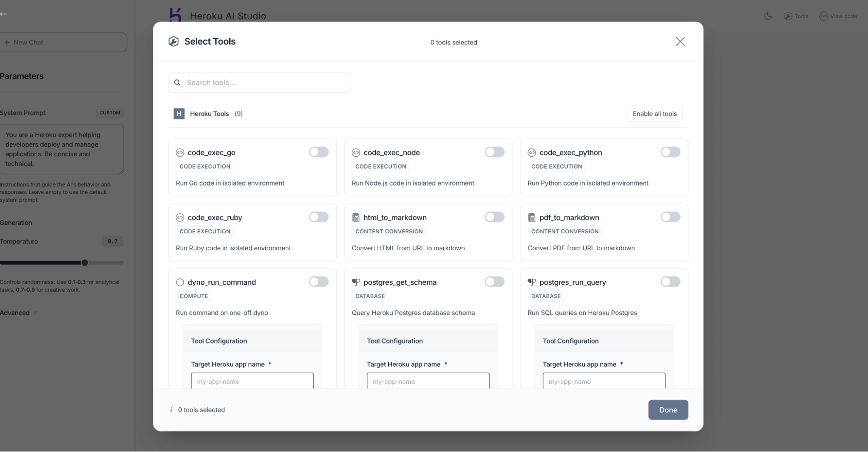Image resolution: width=868 pixels, height=452 pixels.
Task: Click the Select Tools wrench icon
Action: coord(173,41)
